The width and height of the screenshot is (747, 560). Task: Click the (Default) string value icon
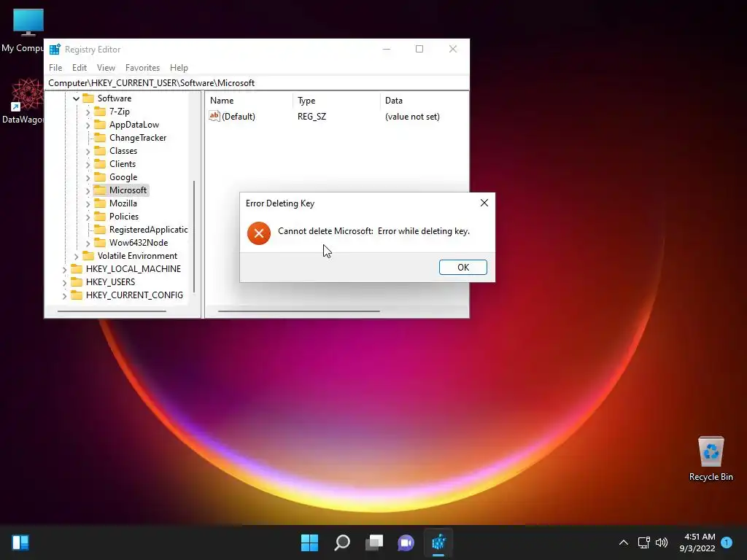[x=214, y=116]
